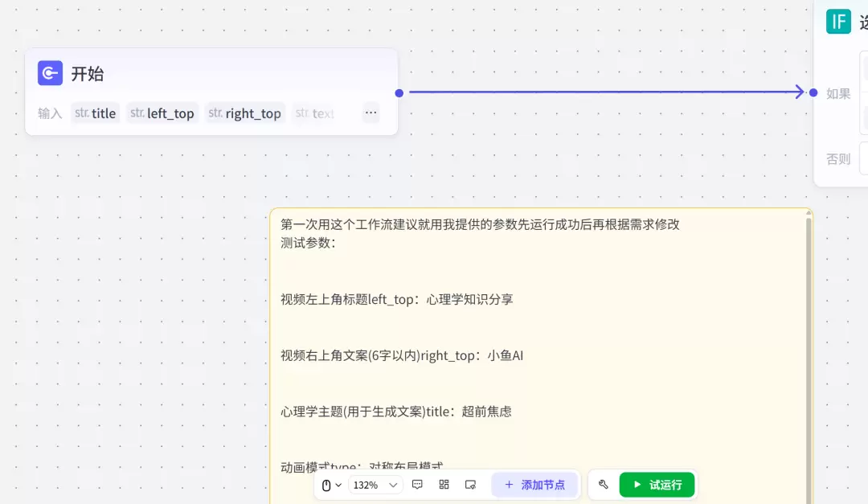Open workflow settings via the wrench icon
This screenshot has width=868, height=504.
[x=604, y=485]
